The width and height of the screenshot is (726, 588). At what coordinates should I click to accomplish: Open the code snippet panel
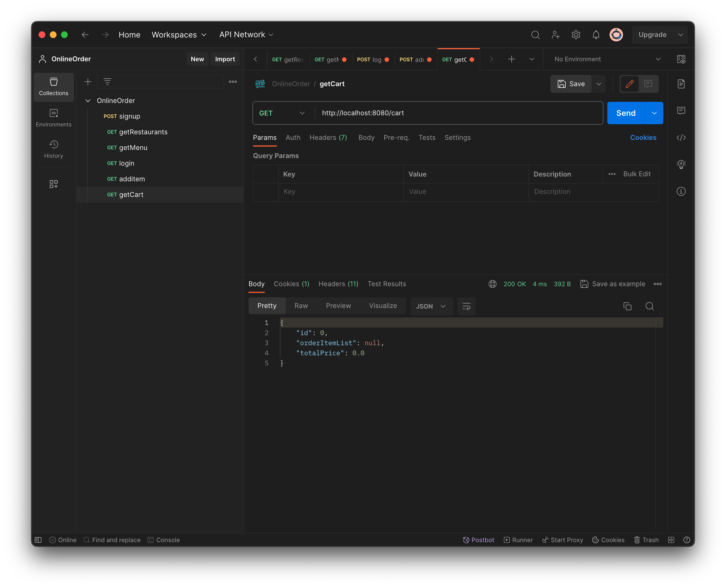(681, 138)
